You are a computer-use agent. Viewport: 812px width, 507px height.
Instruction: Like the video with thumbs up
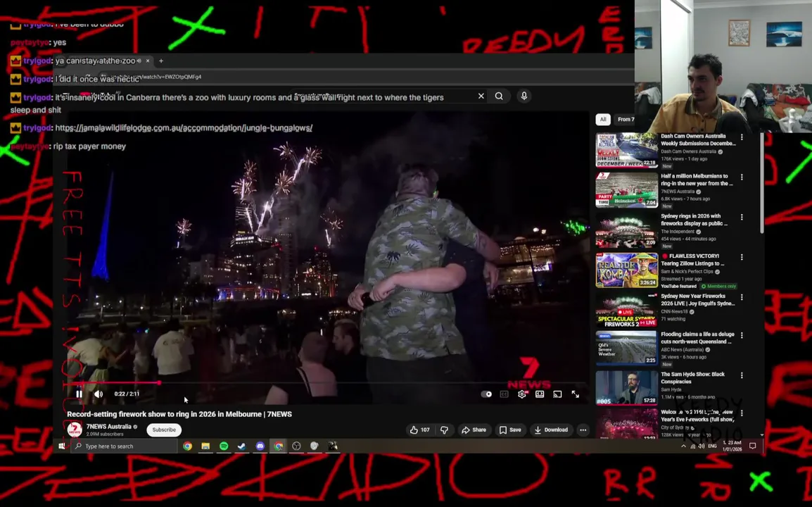[420, 430]
